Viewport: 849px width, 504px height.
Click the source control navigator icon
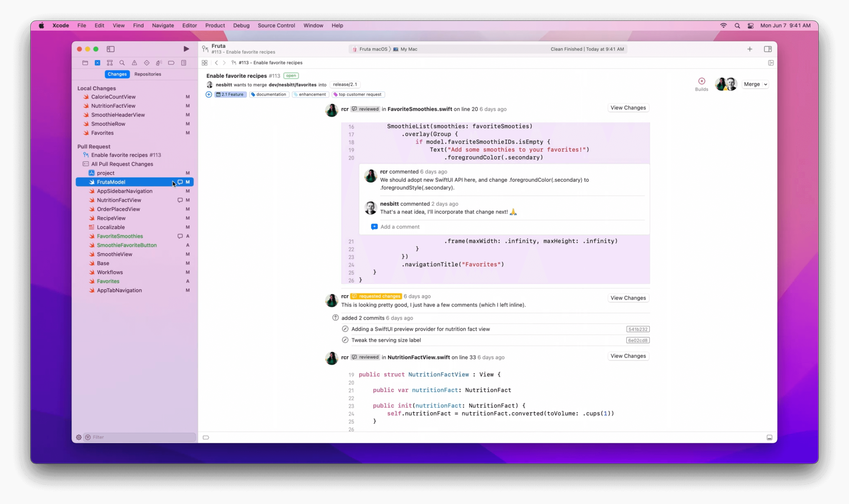[97, 62]
